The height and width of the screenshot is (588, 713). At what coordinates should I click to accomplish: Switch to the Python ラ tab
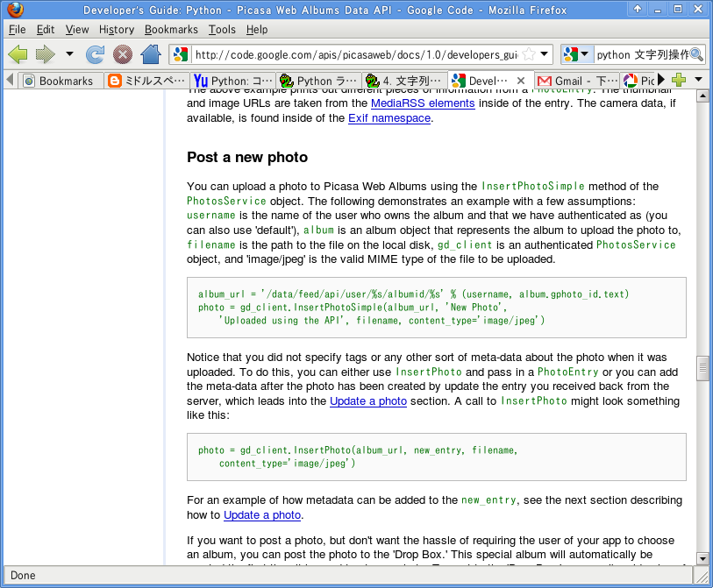click(317, 81)
